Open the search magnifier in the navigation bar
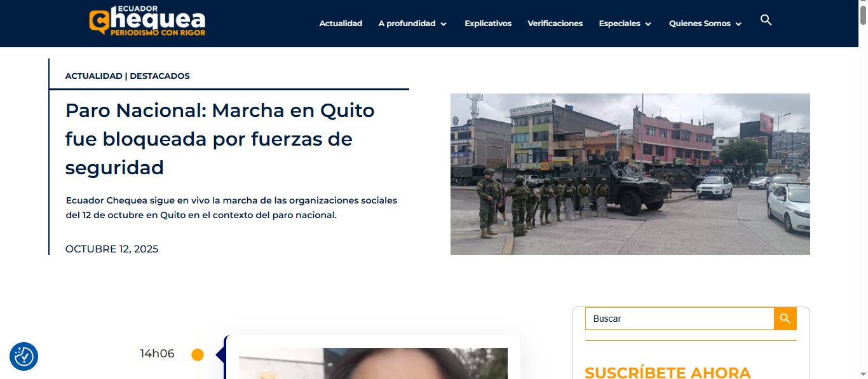This screenshot has width=868, height=379. pos(766,20)
